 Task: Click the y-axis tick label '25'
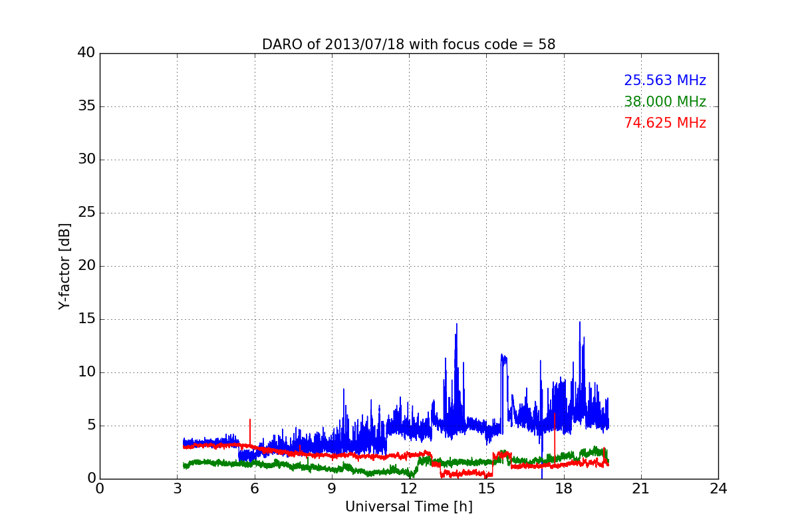(86, 213)
